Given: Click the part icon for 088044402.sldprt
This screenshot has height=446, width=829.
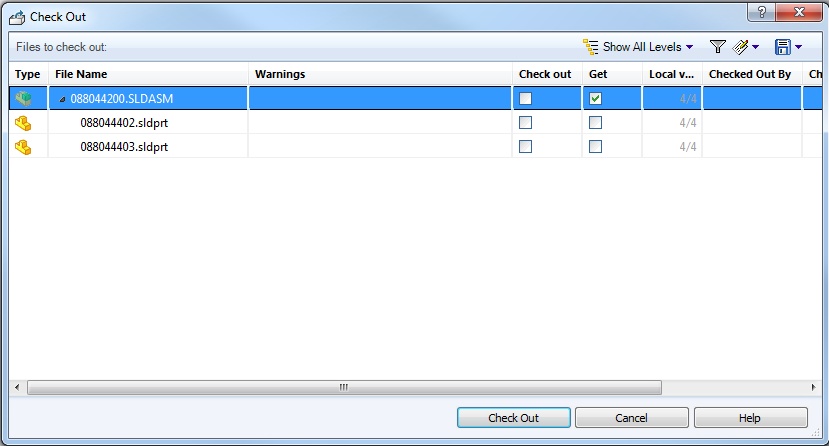Looking at the screenshot, I should tap(23, 123).
